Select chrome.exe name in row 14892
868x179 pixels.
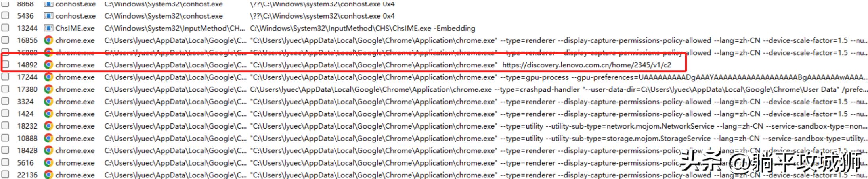click(75, 65)
